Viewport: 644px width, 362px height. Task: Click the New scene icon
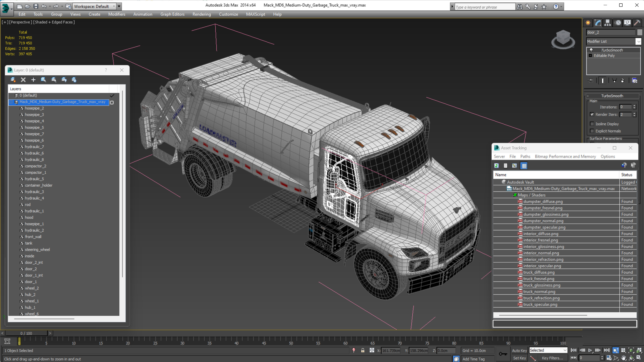click(x=19, y=6)
